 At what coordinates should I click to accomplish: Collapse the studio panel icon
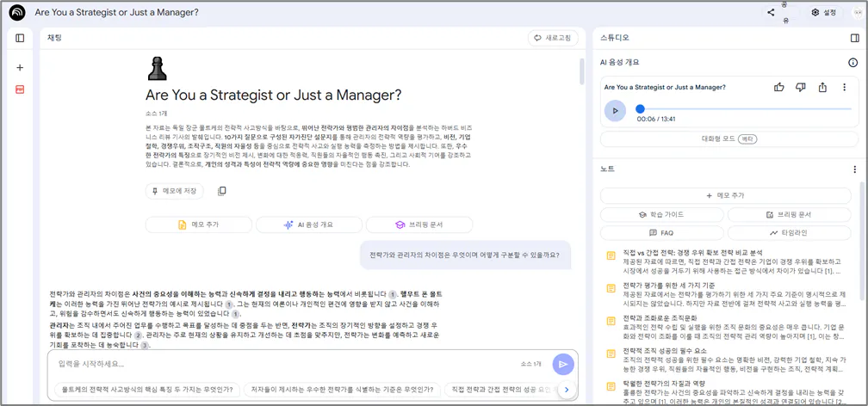click(x=855, y=38)
